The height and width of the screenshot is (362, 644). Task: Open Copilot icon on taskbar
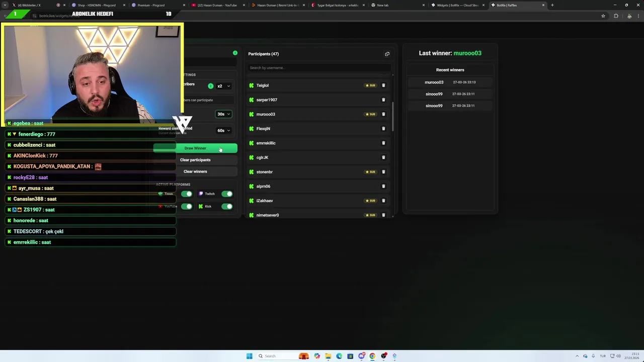click(317, 356)
